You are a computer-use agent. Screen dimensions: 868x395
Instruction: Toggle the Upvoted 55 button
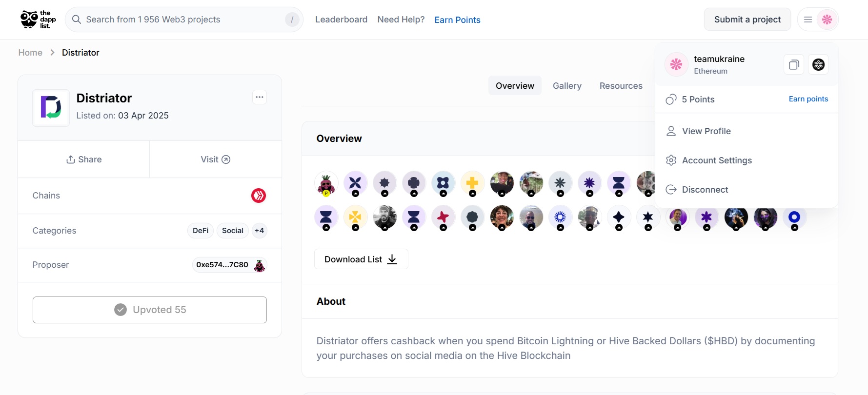pyautogui.click(x=150, y=310)
